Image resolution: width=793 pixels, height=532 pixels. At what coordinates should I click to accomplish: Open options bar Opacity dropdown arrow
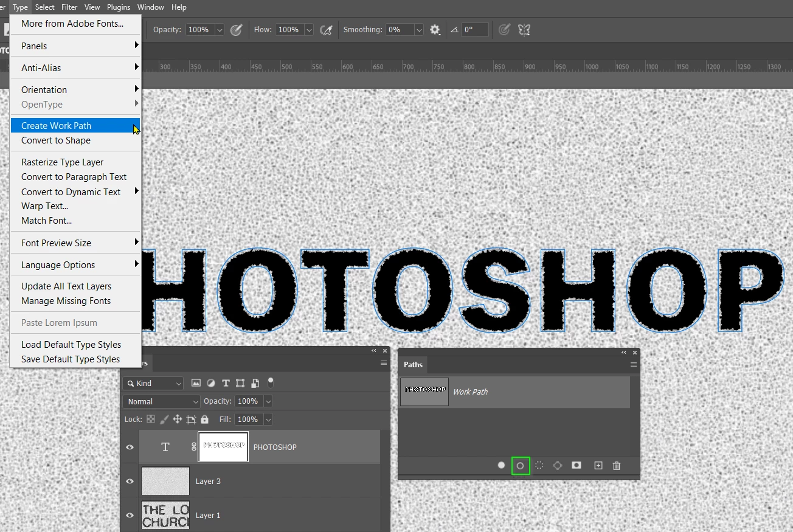point(220,30)
